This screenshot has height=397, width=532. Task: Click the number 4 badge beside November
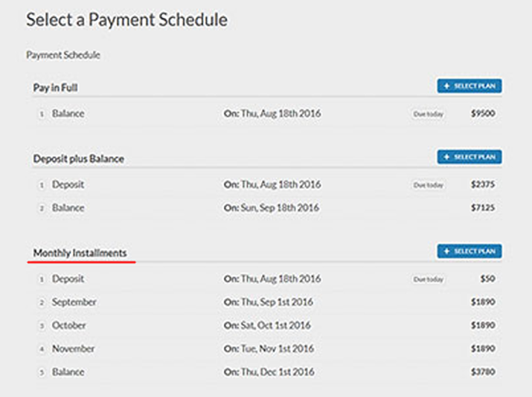coord(42,349)
